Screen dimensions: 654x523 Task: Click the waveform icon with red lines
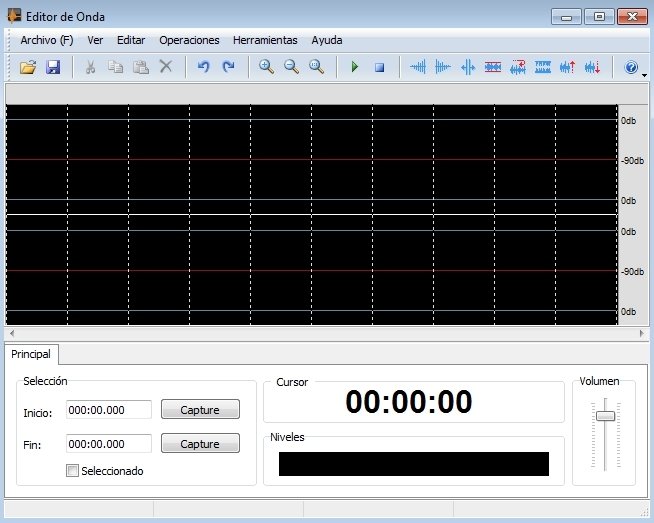point(493,67)
